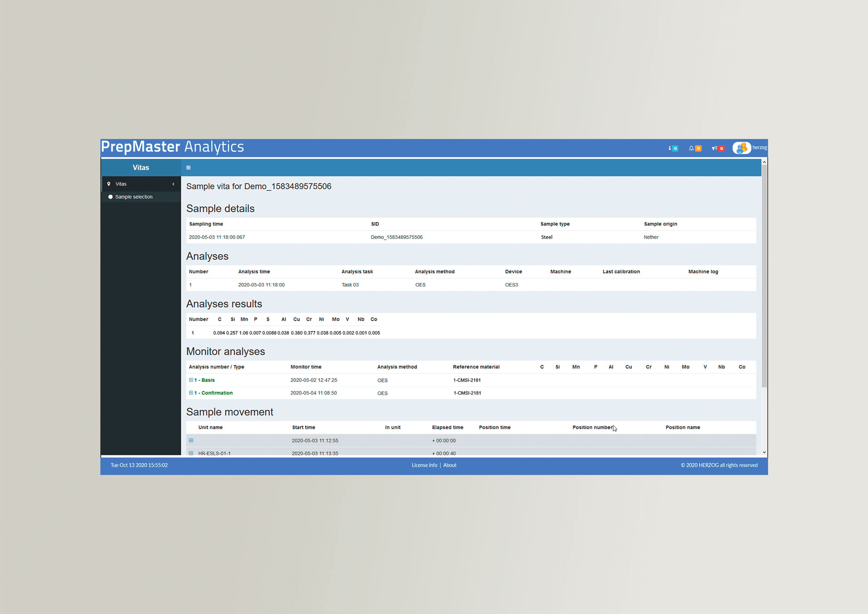Open the 1 - Confirmation link
This screenshot has width=868, height=614.
point(213,393)
